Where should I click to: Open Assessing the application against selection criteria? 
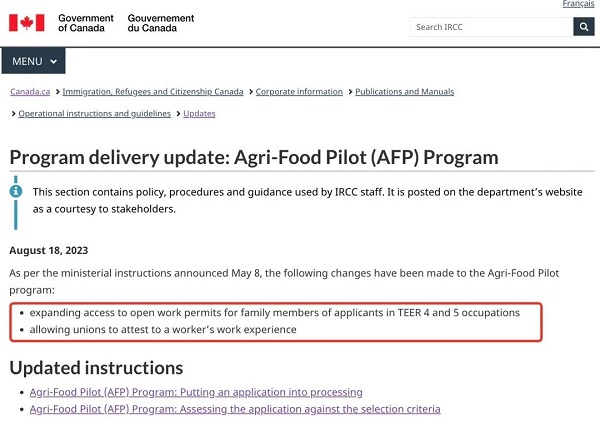pyautogui.click(x=235, y=409)
